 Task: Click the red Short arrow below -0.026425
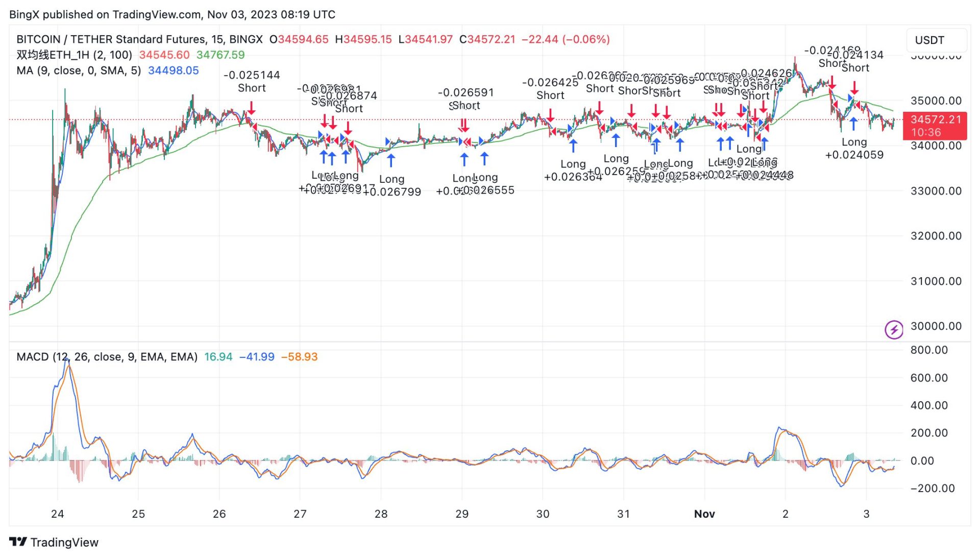tap(550, 114)
